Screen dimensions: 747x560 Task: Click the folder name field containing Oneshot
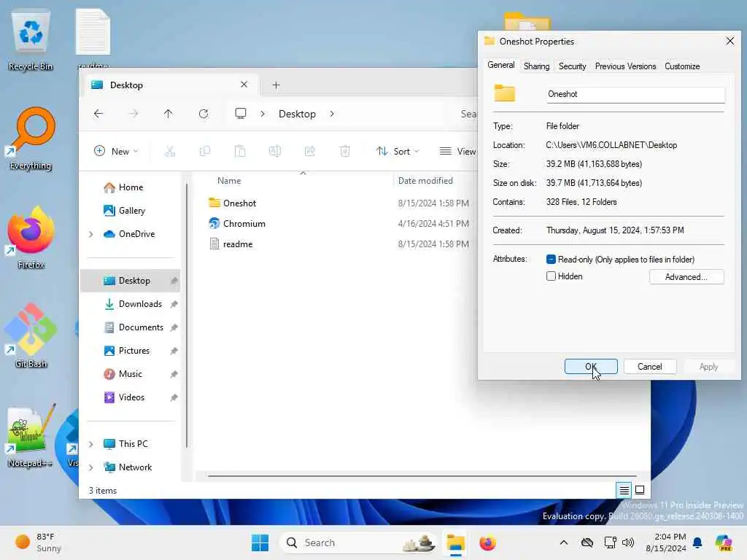[x=635, y=94]
